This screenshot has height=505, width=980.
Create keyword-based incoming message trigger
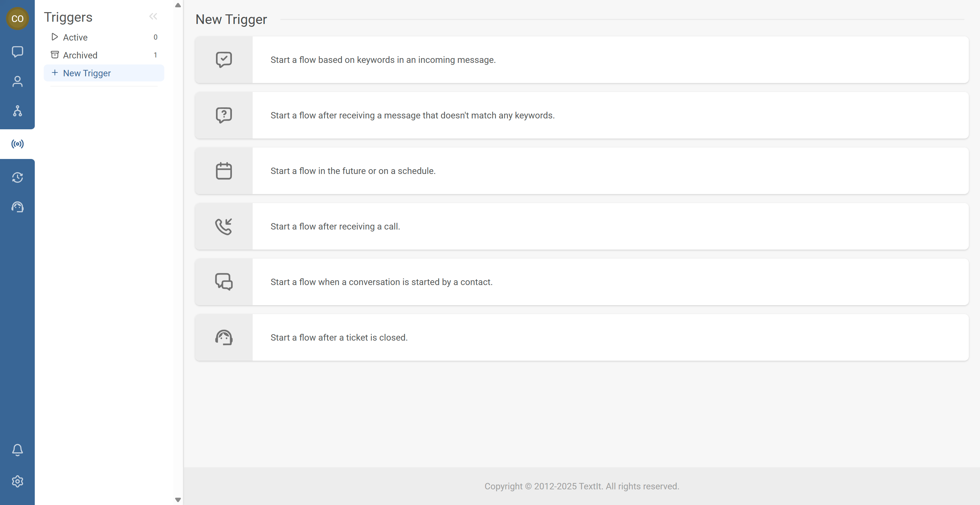pyautogui.click(x=383, y=60)
